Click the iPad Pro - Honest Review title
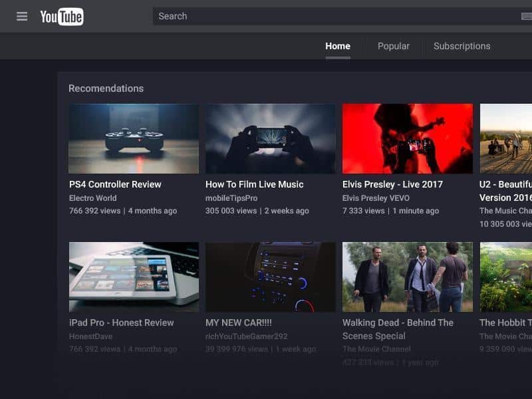 click(x=122, y=323)
